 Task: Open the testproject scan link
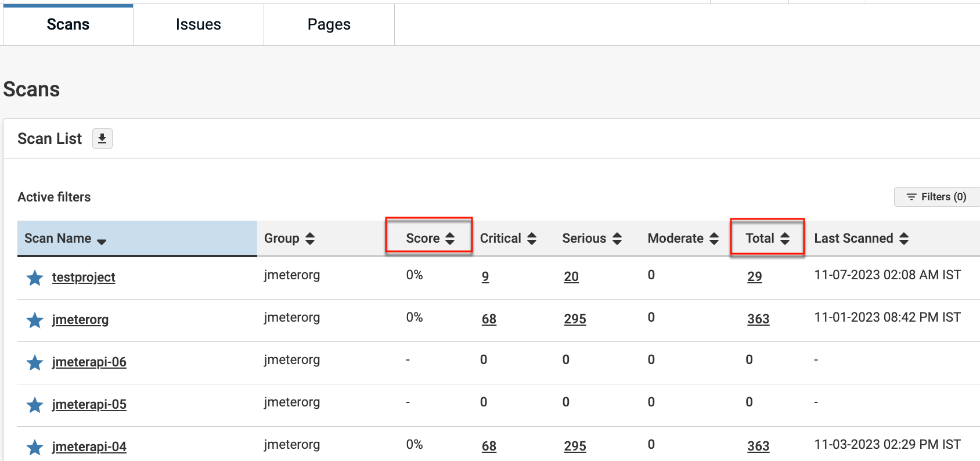pos(84,278)
